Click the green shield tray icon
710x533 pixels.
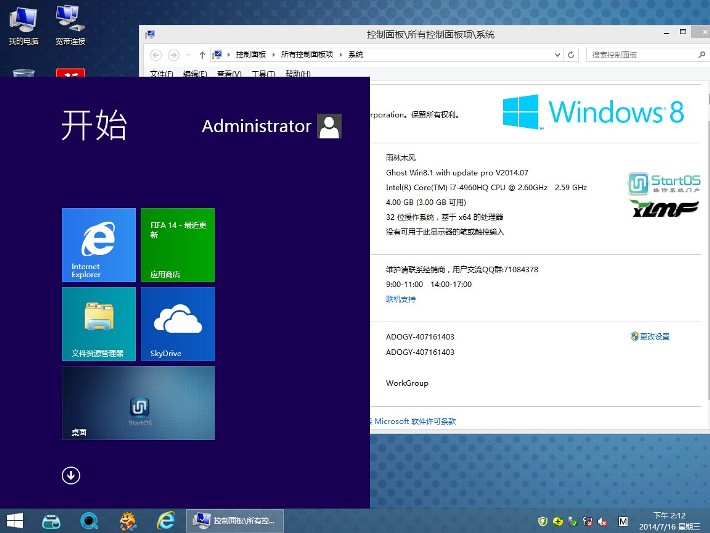[x=542, y=522]
